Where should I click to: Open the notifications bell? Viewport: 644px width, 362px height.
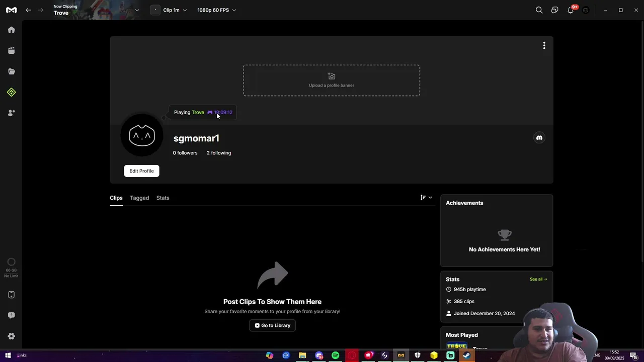point(571,10)
